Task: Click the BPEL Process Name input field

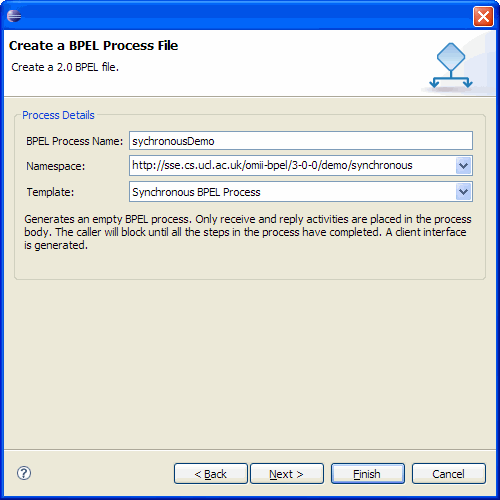Action: click(301, 141)
